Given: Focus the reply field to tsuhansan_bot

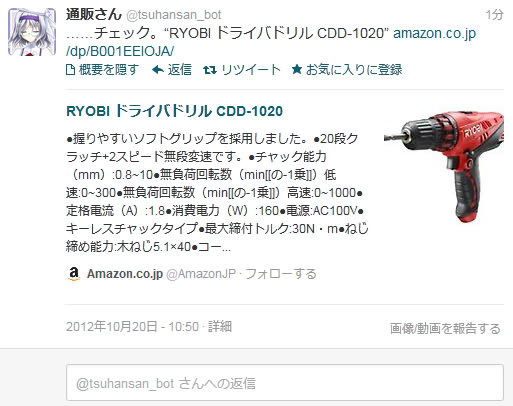Looking at the screenshot, I should (x=285, y=383).
